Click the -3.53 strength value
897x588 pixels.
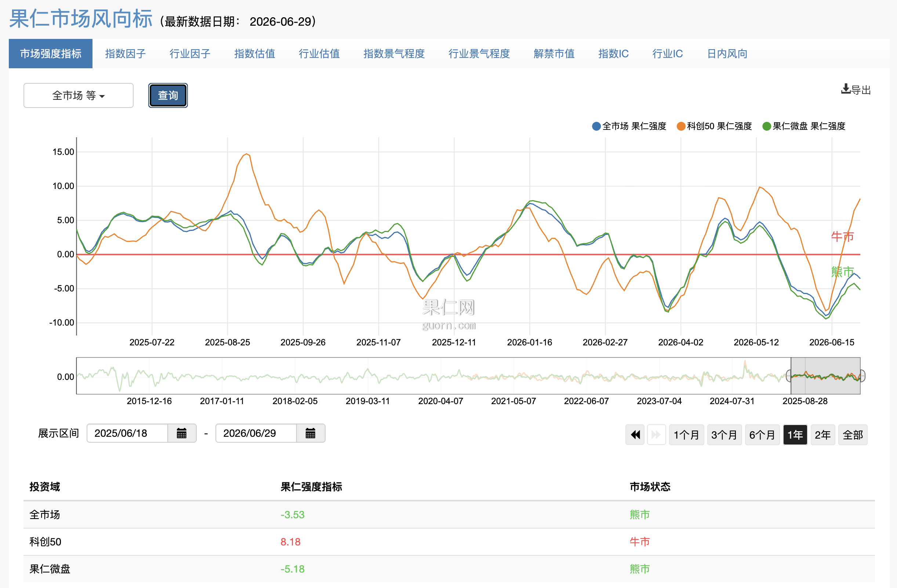pyautogui.click(x=293, y=515)
